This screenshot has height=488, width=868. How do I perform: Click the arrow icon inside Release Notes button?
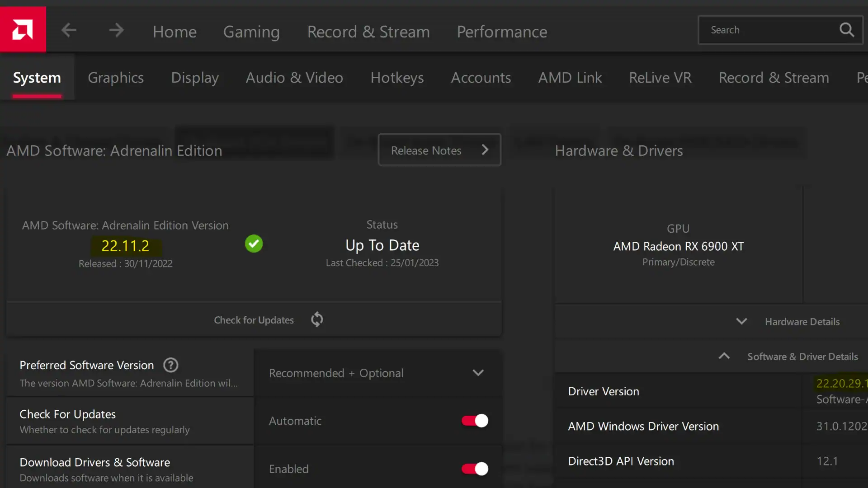(485, 149)
